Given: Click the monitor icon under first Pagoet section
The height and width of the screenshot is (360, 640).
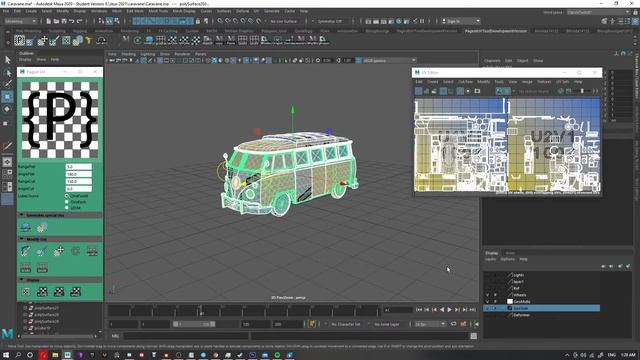Looking at the screenshot, I should click(x=25, y=227).
